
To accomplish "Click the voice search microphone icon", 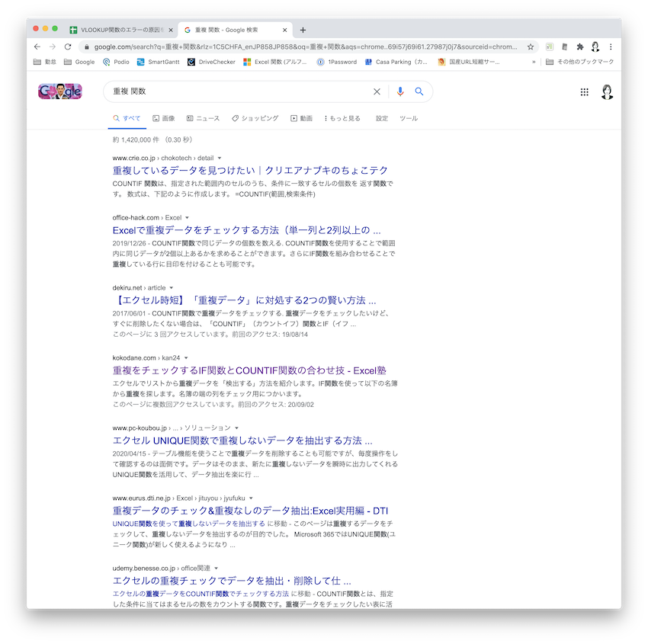I will (399, 91).
